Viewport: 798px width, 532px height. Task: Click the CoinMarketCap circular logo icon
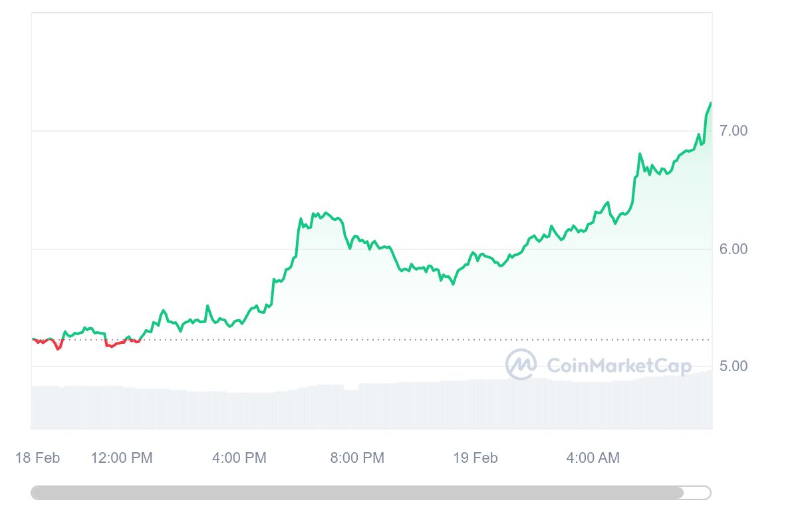[521, 364]
